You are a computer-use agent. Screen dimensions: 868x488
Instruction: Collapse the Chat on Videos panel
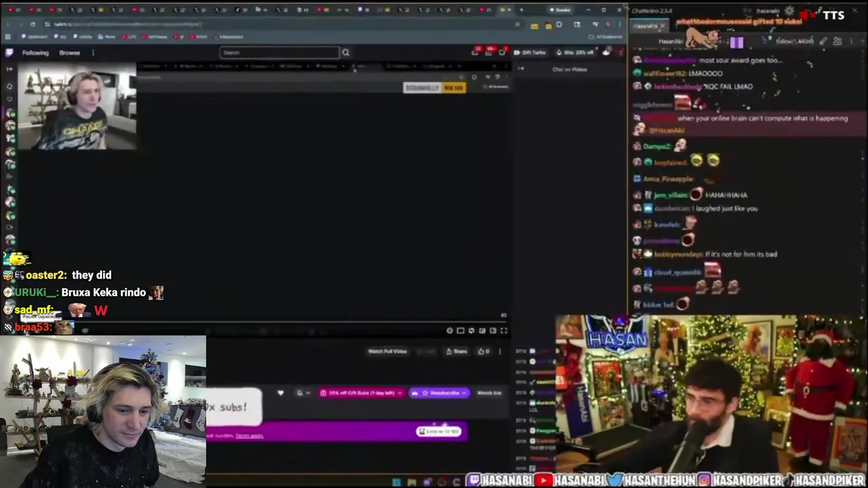tap(521, 68)
